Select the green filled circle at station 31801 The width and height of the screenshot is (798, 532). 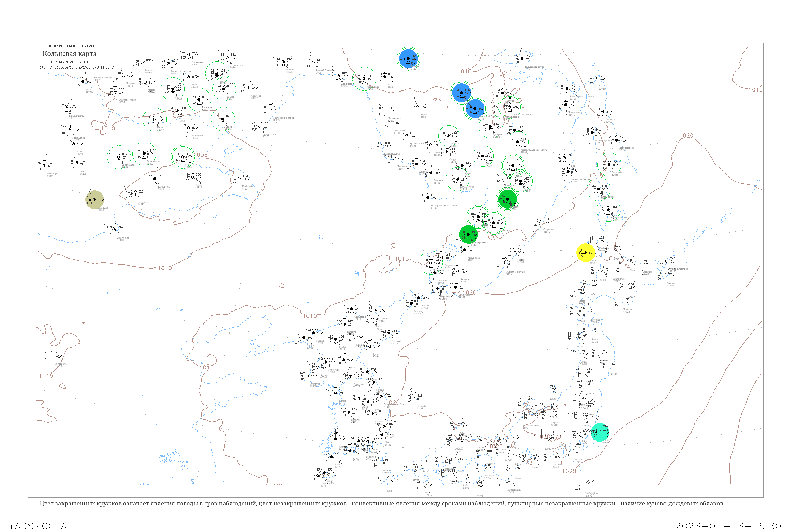coord(507,199)
